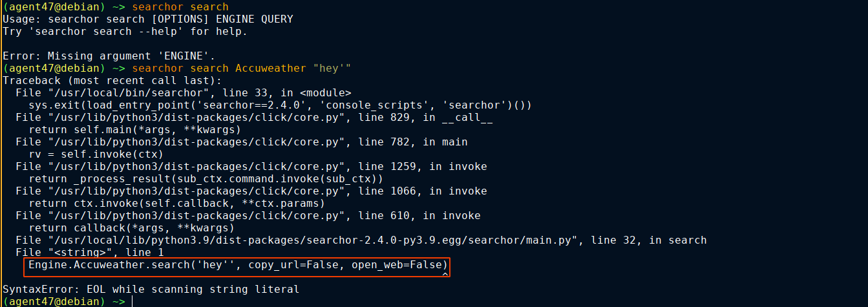This screenshot has height=307, width=868.
Task: Click the SyntaxError EOL message line
Action: click(x=151, y=290)
